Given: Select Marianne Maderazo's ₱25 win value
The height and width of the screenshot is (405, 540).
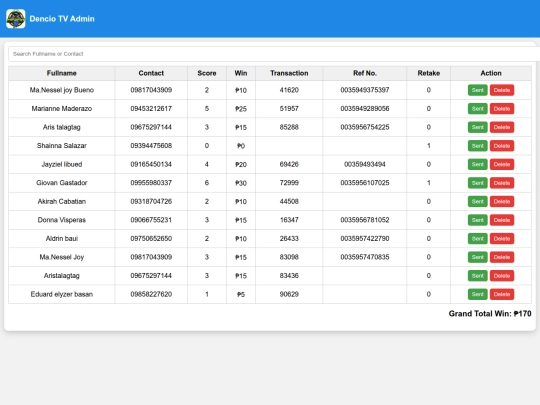Looking at the screenshot, I should coord(241,109).
